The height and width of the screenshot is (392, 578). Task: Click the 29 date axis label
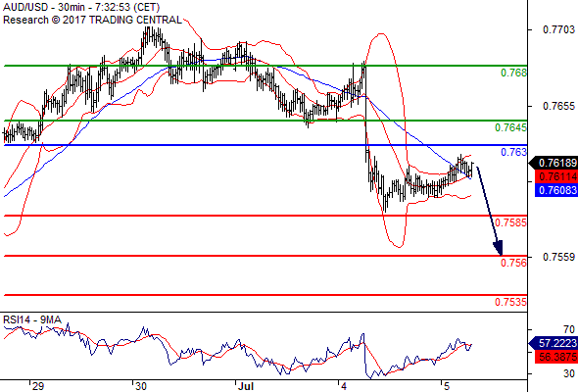click(37, 386)
